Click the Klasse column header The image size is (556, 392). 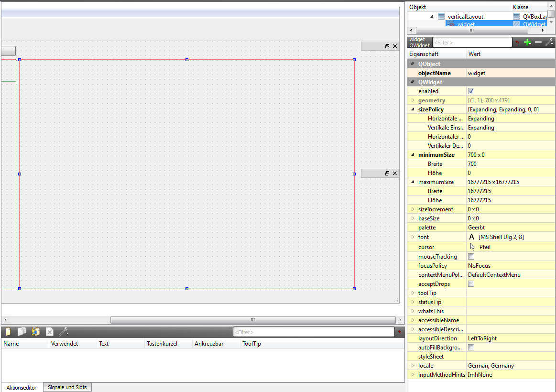pos(529,7)
